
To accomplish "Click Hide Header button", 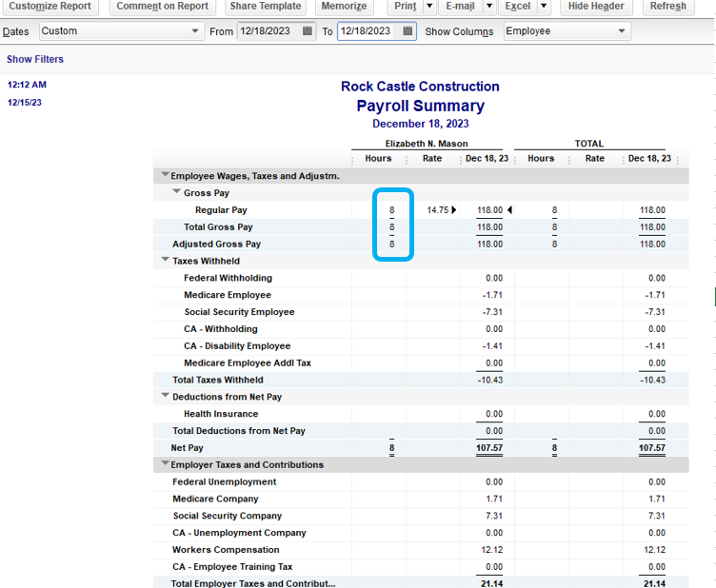I will 596,7.
